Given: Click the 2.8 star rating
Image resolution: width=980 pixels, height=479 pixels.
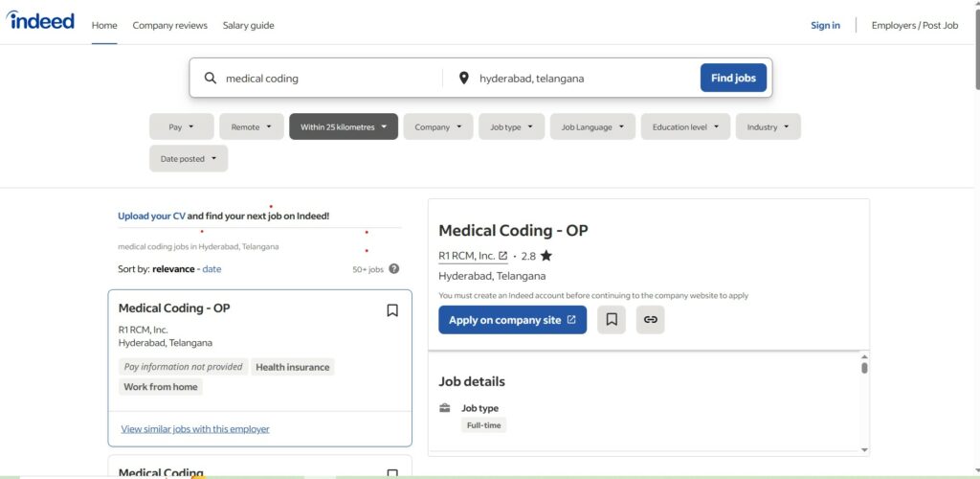Looking at the screenshot, I should tap(537, 256).
